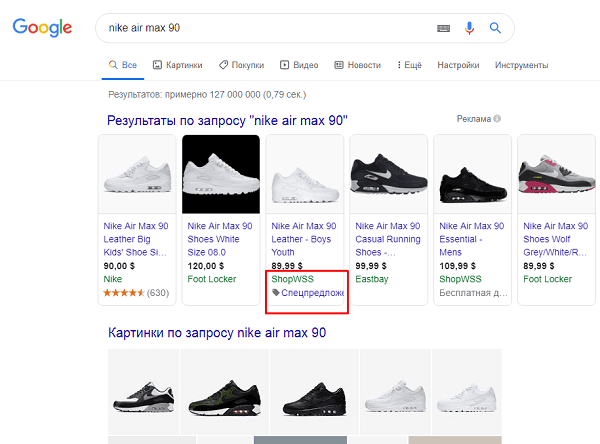
Task: Open the Новости search tab
Action: point(356,65)
